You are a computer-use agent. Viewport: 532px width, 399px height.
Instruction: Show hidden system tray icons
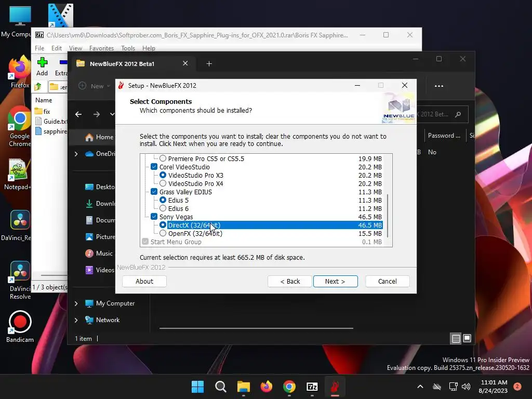[x=420, y=387]
